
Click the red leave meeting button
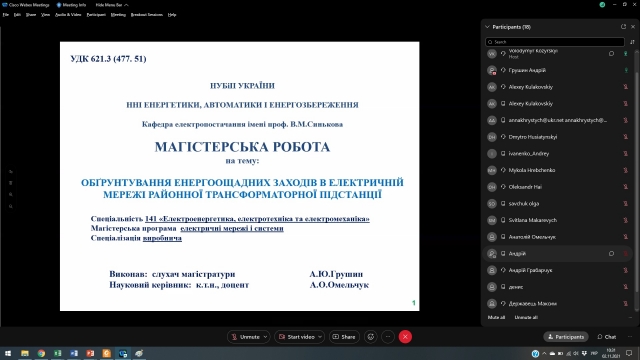pyautogui.click(x=405, y=337)
